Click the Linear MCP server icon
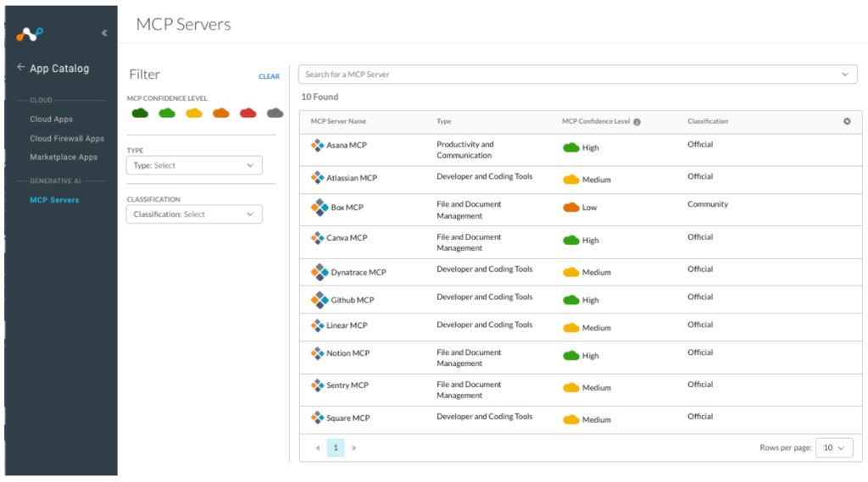868x482 pixels. [x=317, y=325]
